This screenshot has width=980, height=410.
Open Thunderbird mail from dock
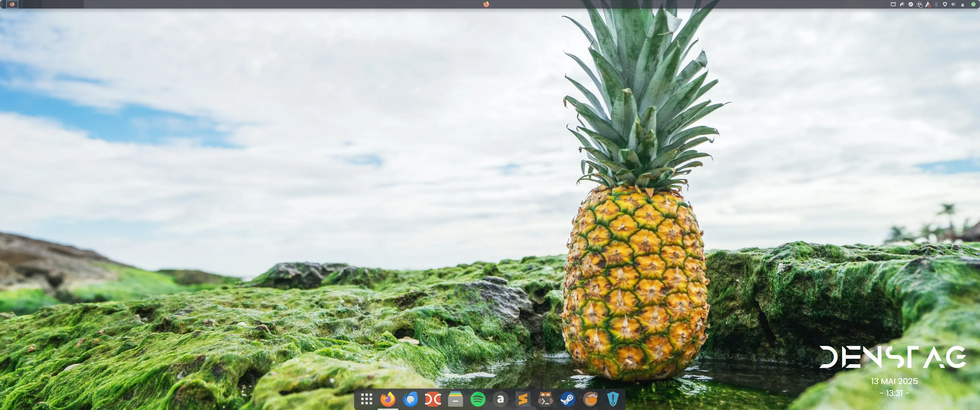[x=411, y=399]
